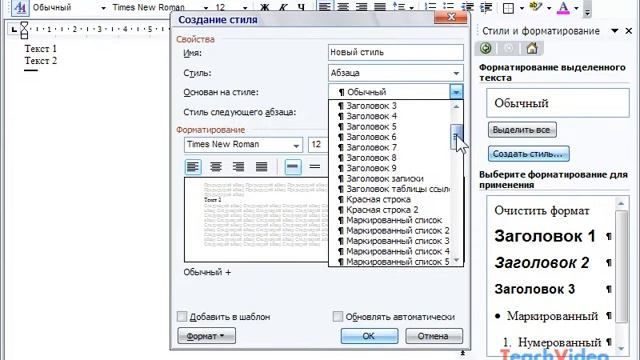Confirm style creation with OK

[369, 336]
